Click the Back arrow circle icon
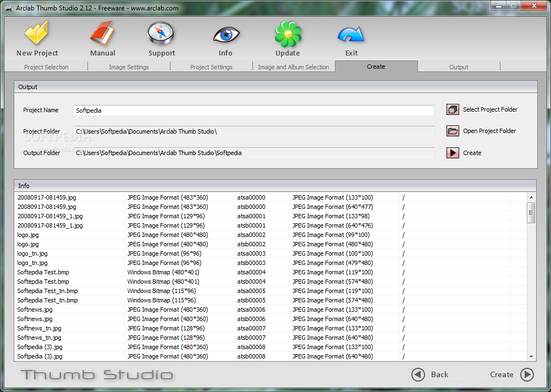 point(418,374)
